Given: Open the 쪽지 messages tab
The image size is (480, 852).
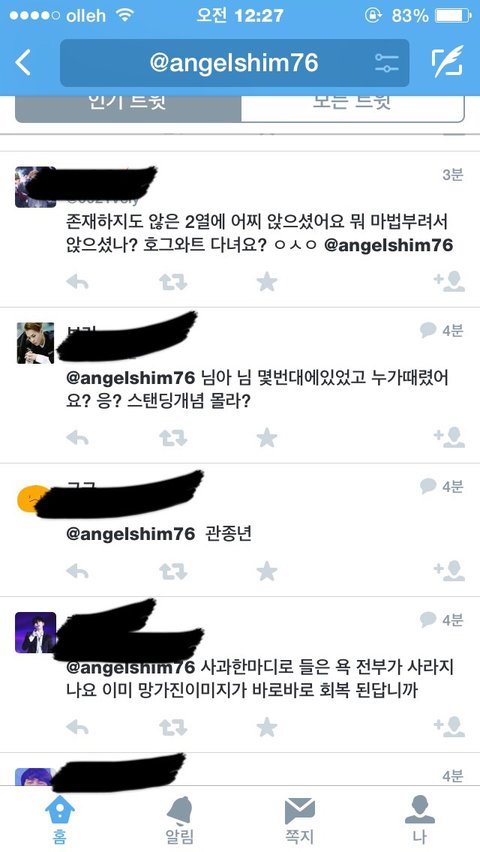Looking at the screenshot, I should pos(300,820).
